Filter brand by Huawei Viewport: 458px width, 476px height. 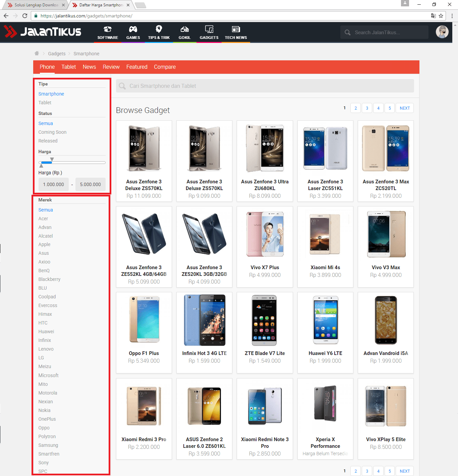click(x=46, y=332)
